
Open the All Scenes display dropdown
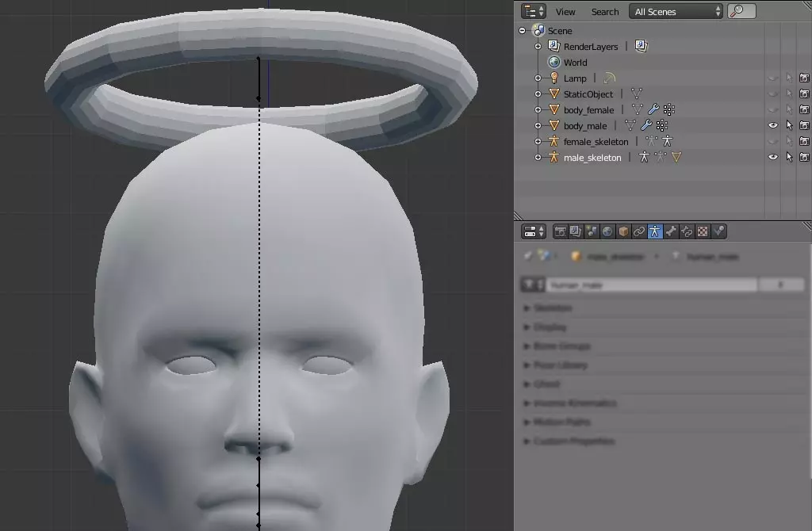coord(676,11)
